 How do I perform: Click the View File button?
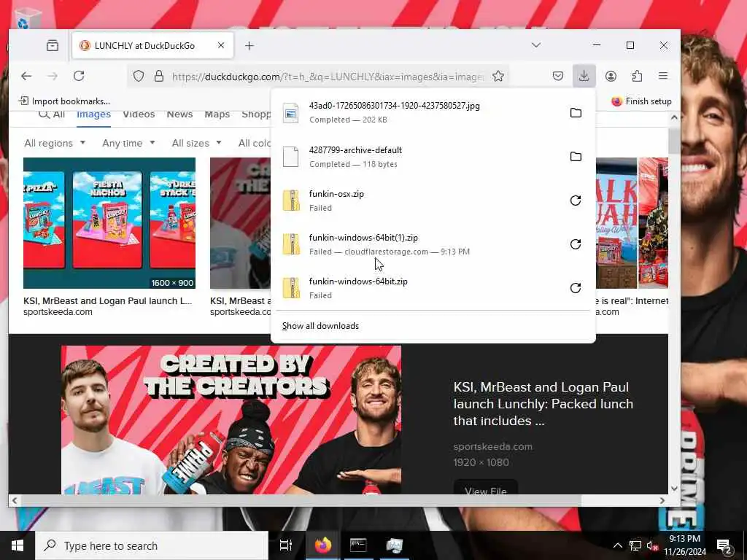(x=485, y=488)
